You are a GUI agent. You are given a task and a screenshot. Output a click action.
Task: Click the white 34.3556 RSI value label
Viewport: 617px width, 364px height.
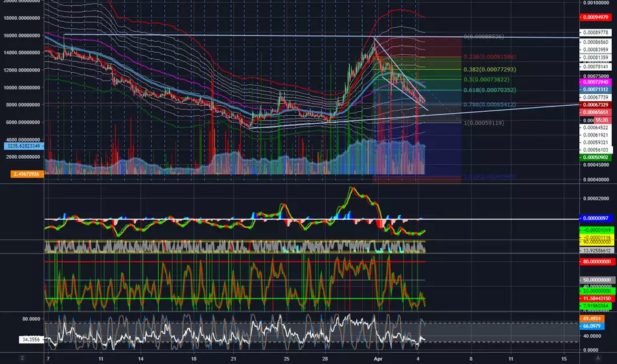32,340
